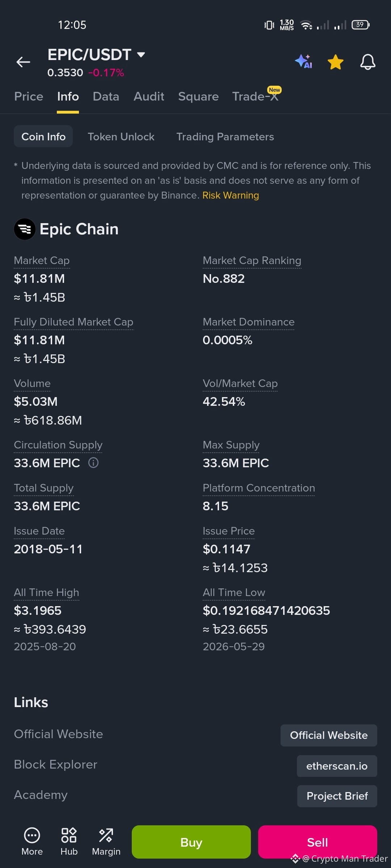Tap the back arrow icon
391x868 pixels.
23,62
